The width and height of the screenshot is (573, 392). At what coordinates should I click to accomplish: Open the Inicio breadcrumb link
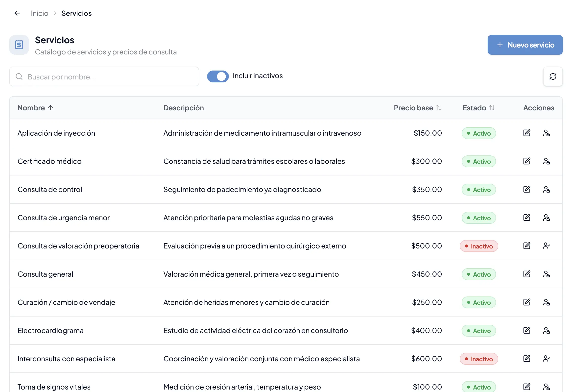(40, 13)
